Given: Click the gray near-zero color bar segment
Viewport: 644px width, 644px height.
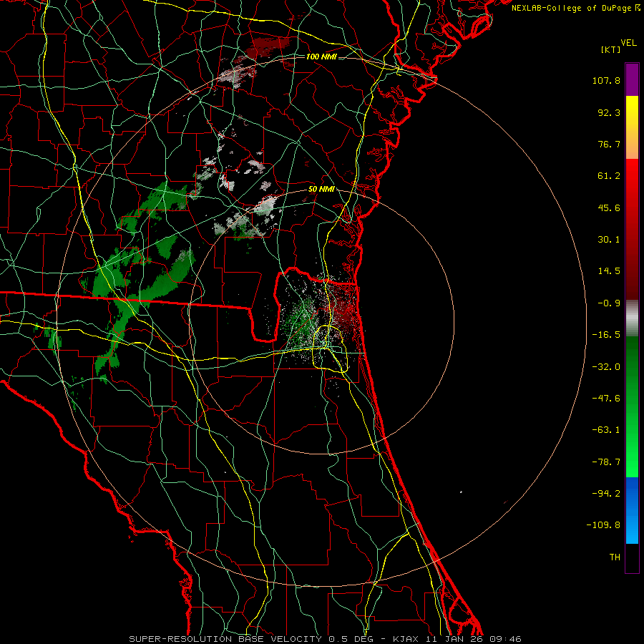Looking at the screenshot, I should [632, 318].
